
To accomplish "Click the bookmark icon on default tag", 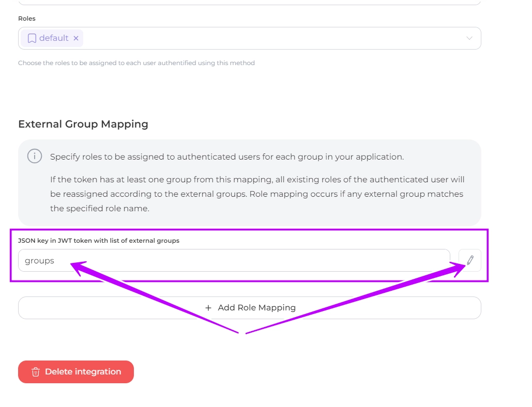I will coord(32,38).
